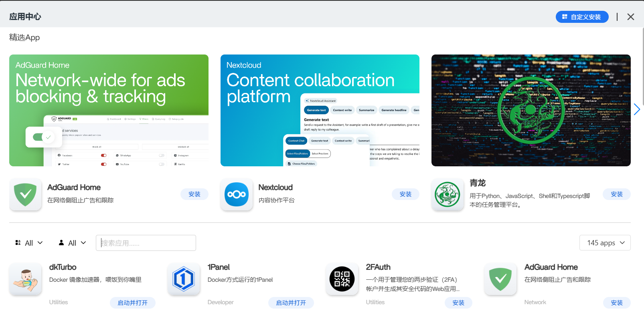Click the Developer tag under 1Panel
644x311 pixels.
[221, 302]
